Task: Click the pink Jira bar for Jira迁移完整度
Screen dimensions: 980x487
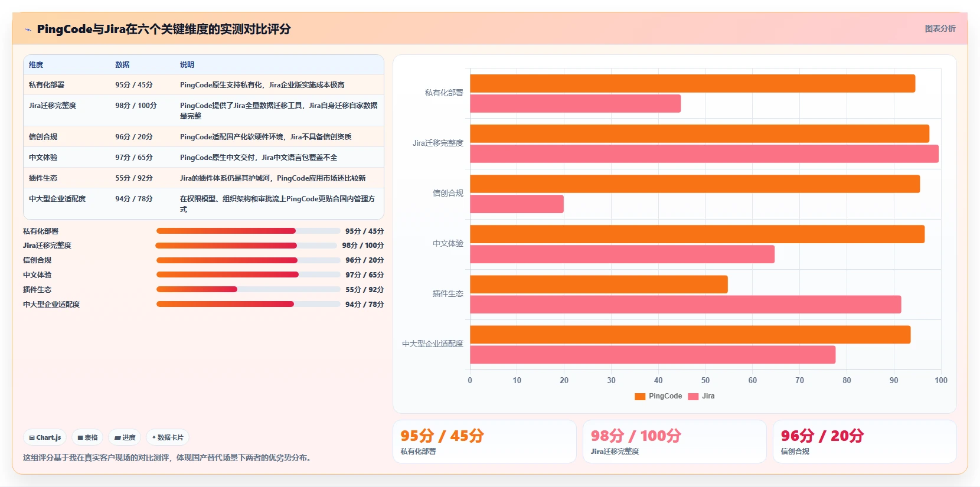Action: [704, 153]
